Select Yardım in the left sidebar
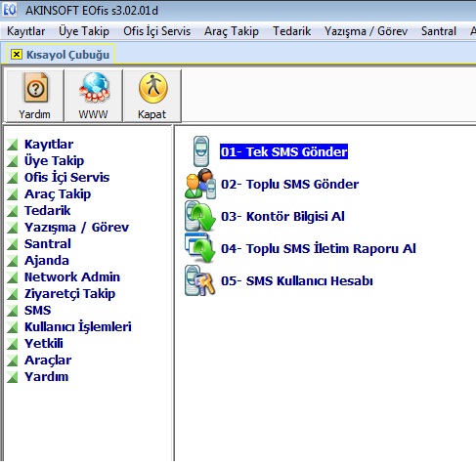Screen dimensions: 476x467 pyautogui.click(x=47, y=377)
